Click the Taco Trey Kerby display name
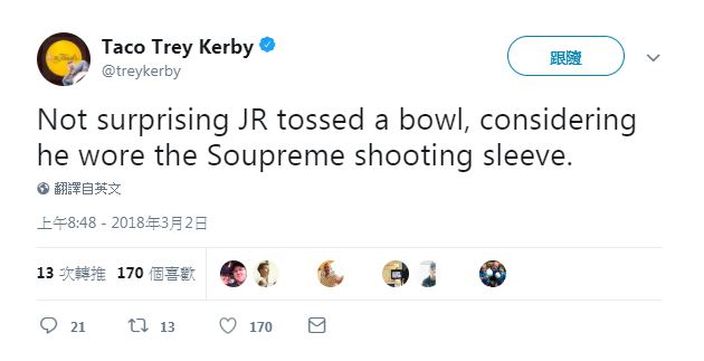Screen dimensions: 704x361 (x=177, y=47)
